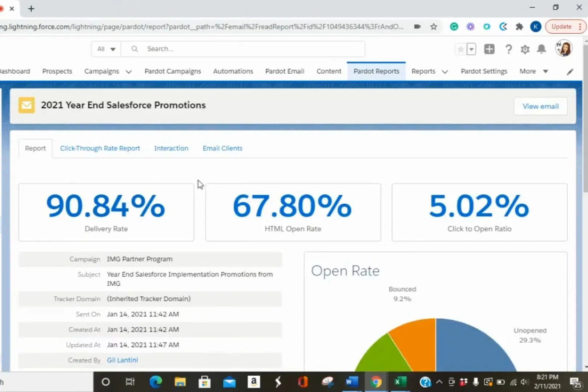
Task: Click the envelope icon beside the report title
Action: point(26,105)
